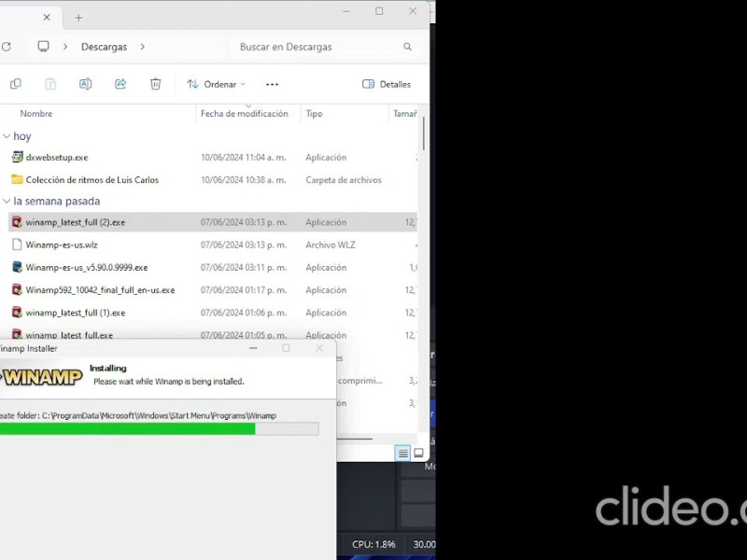The height and width of the screenshot is (560, 747).
Task: Click the icon of Winamp592_10042_final_full_en-us.exe
Action: pyautogui.click(x=17, y=289)
